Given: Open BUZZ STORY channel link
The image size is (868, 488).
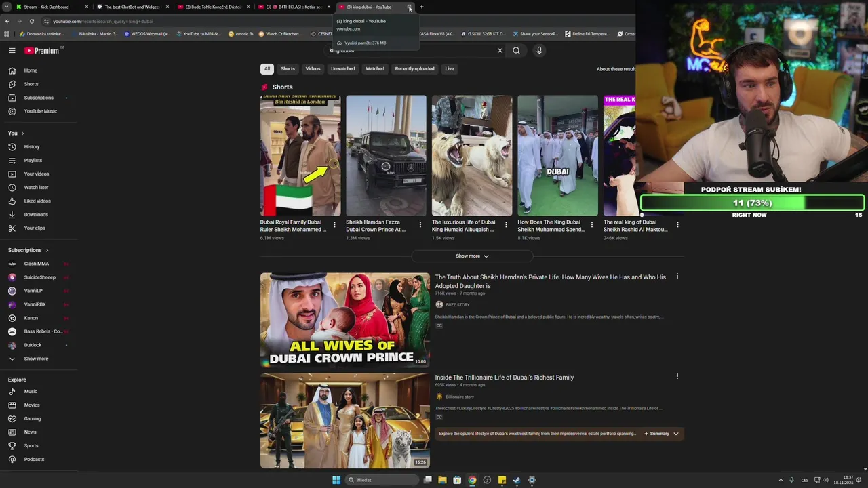Looking at the screenshot, I should [x=458, y=305].
